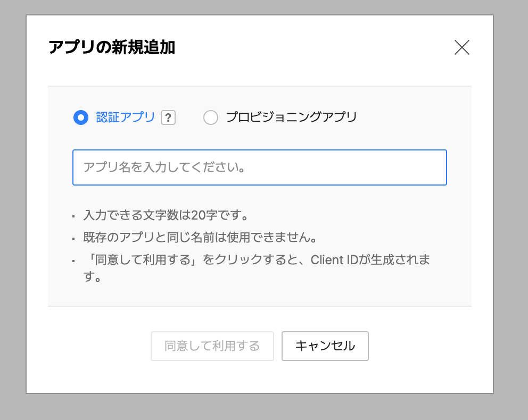Click the app name input field
This screenshot has height=420, width=528.
click(259, 167)
